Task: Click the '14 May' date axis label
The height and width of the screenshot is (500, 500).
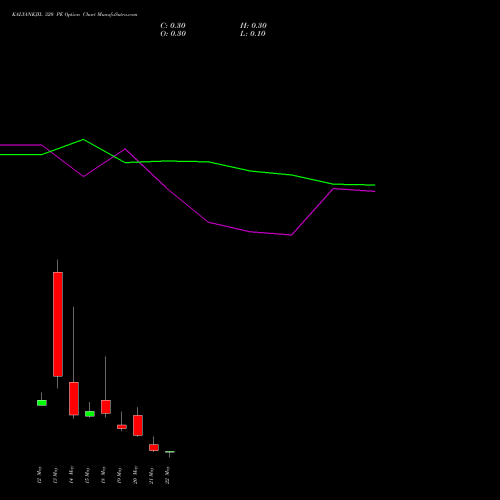Action: click(x=71, y=475)
